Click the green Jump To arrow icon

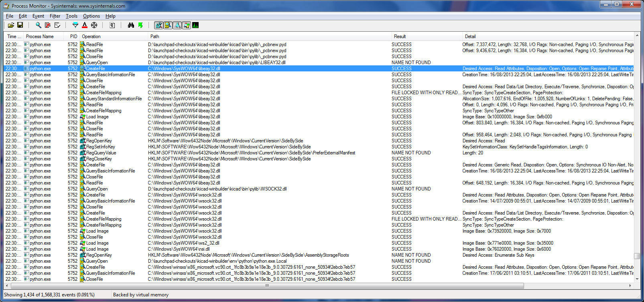[140, 25]
